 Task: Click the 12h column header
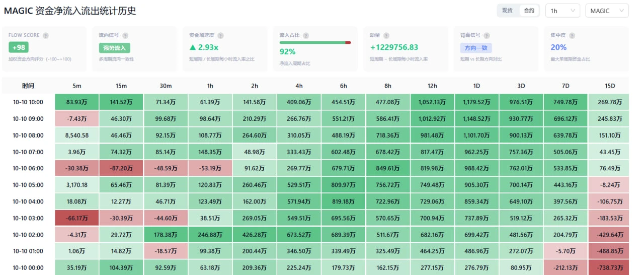click(x=432, y=86)
